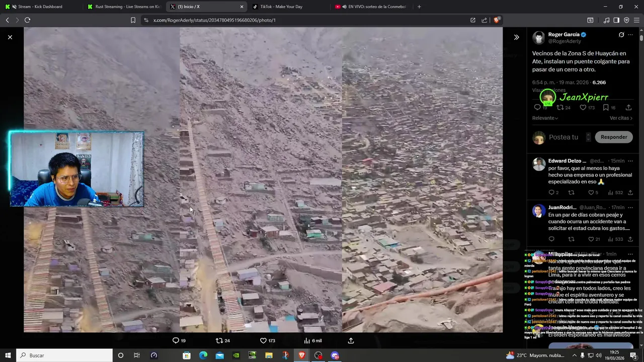Open File Explorer from taskbar
This screenshot has width=644, height=362.
[x=269, y=355]
